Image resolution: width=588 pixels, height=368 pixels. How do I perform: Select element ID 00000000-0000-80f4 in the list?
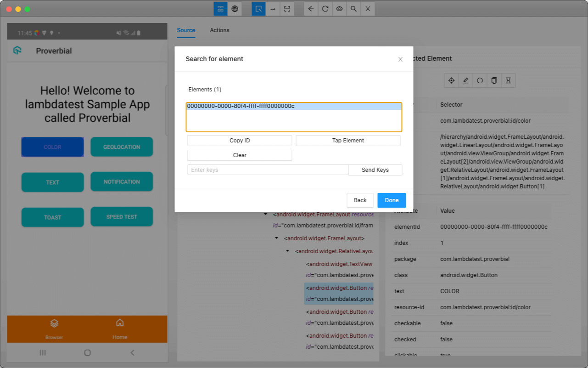294,106
